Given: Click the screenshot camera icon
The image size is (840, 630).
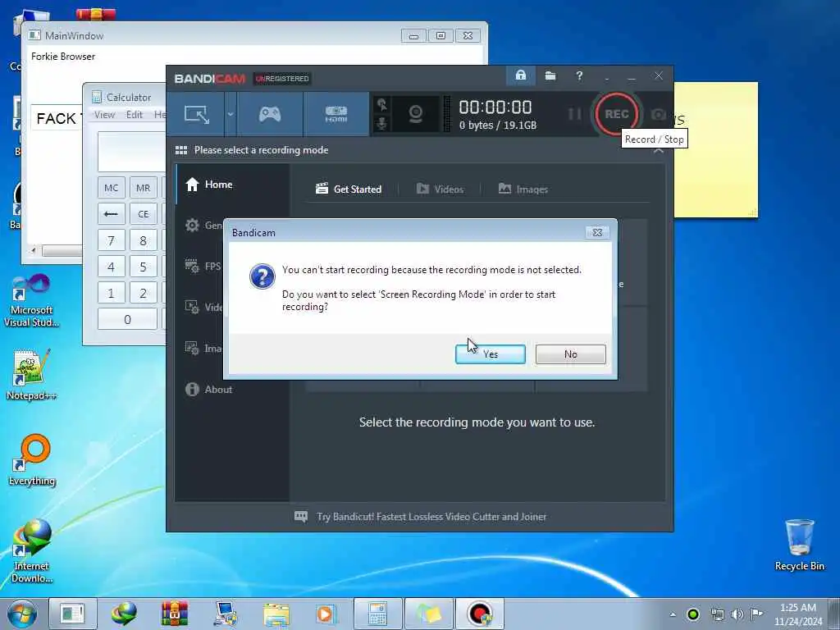Looking at the screenshot, I should pos(659,114).
